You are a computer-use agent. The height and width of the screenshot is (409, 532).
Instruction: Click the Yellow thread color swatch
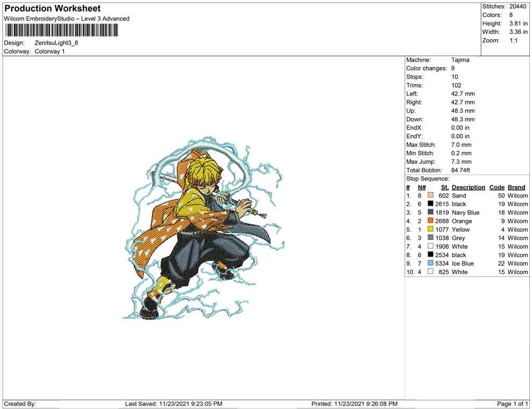point(430,230)
